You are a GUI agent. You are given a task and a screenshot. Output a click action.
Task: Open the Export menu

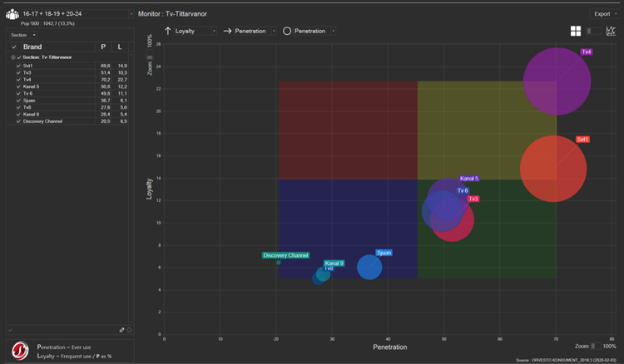[x=602, y=14]
